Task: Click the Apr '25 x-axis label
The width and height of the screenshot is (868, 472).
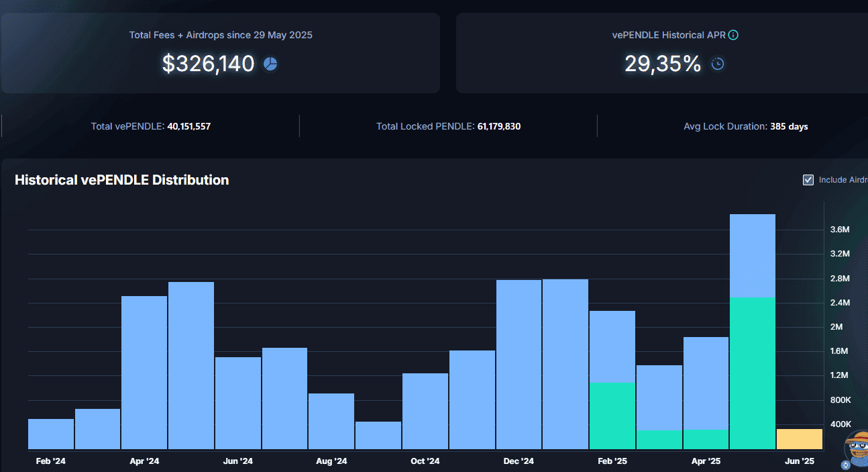Action: pos(706,461)
